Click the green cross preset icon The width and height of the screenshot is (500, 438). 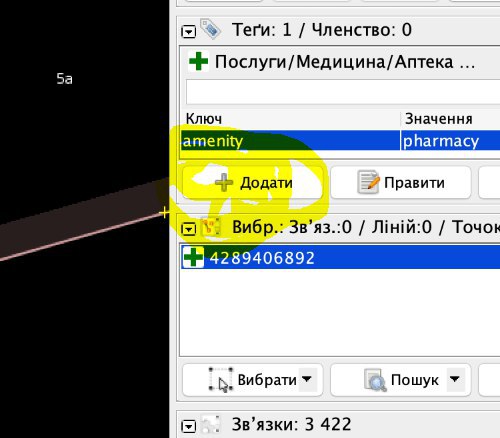[198, 62]
